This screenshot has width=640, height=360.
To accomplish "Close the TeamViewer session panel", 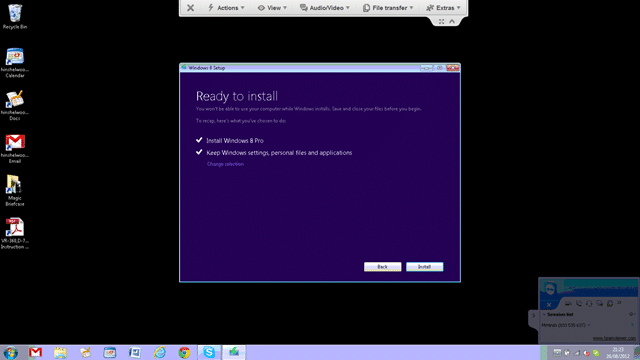I will (549, 305).
